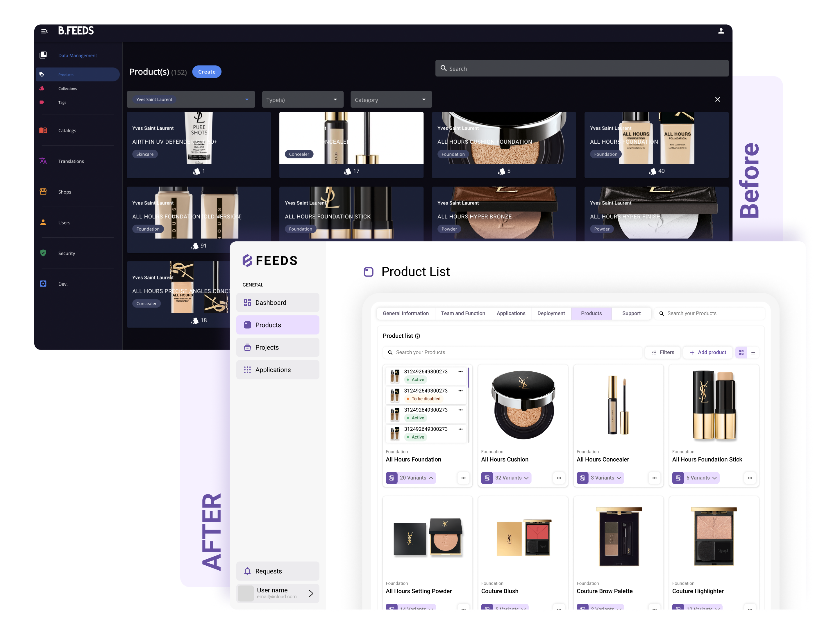Open AIRTHIN UV DEFENDER Skincare card
Screen dimensions: 840x634
[x=199, y=145]
